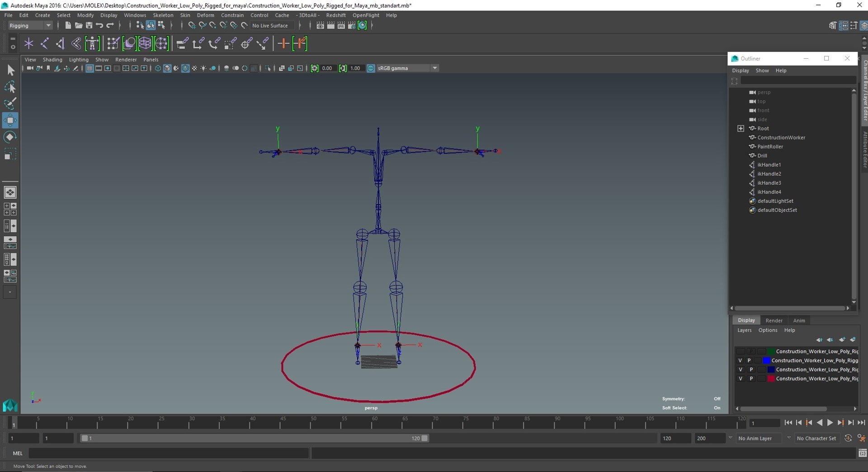Select the Move tool in the toolbox

point(10,121)
